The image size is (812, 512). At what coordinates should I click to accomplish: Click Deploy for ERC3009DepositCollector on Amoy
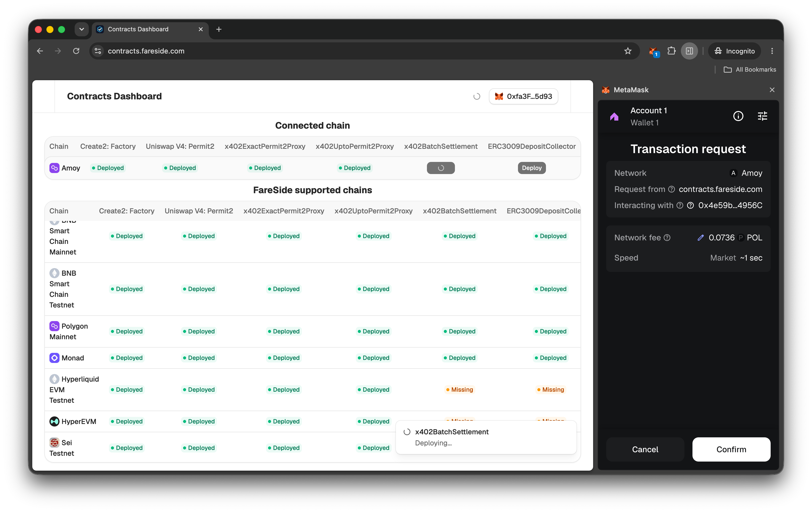coord(531,168)
